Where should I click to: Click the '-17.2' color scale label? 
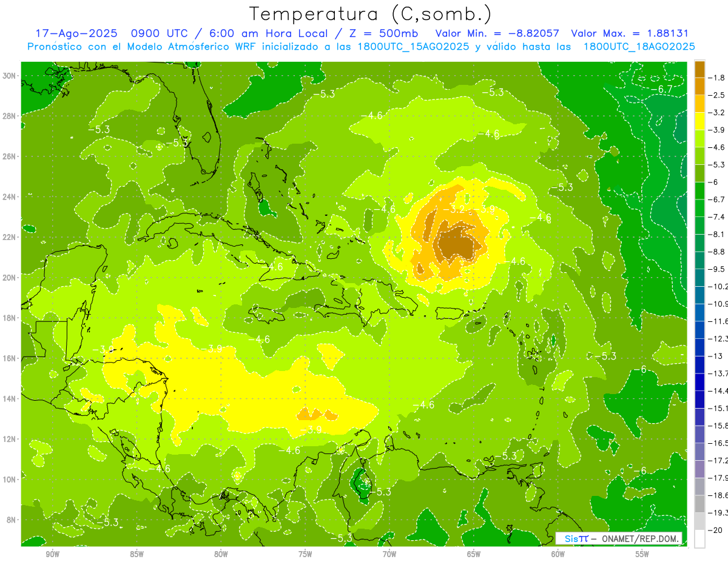point(718,460)
